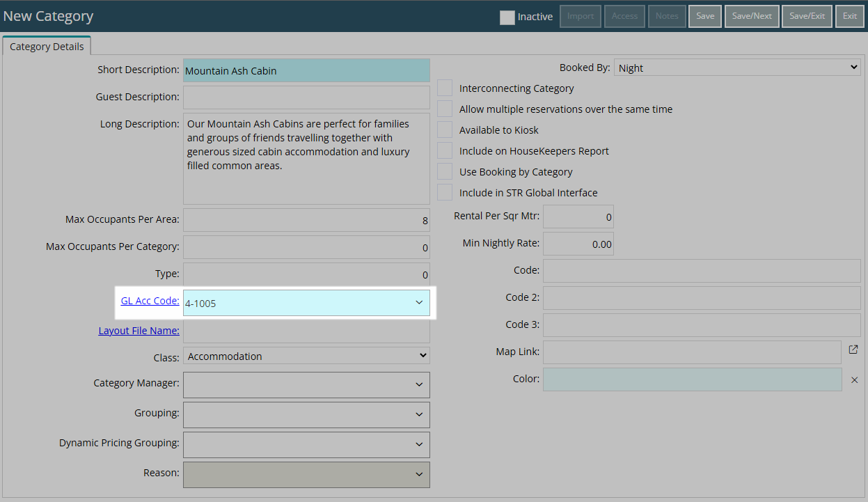Click the Save/Exit button
This screenshot has width=868, height=502.
pos(807,16)
